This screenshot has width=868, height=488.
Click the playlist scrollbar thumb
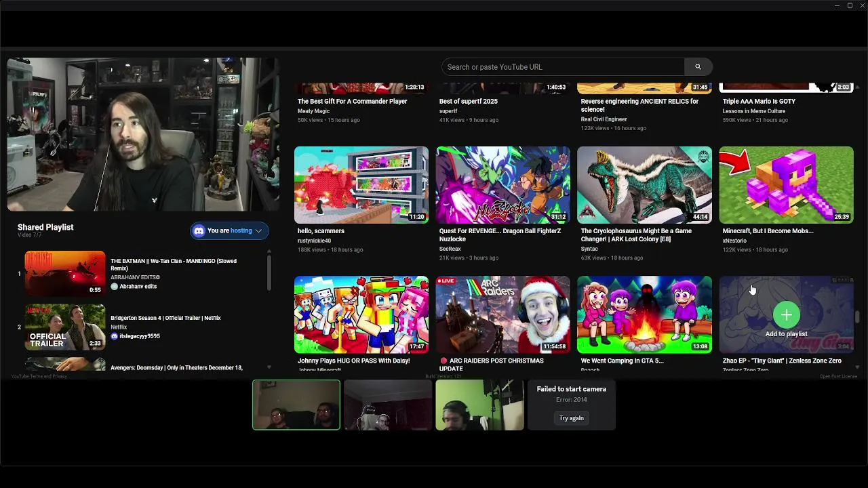pos(269,274)
